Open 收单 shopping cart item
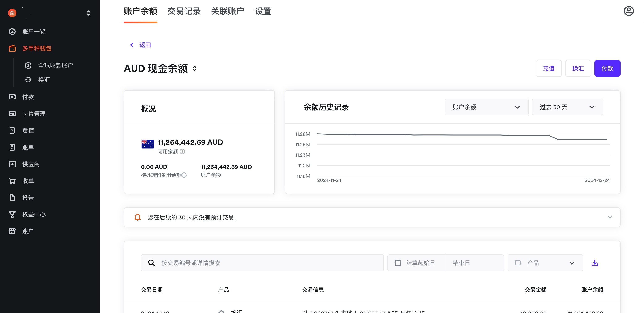The image size is (644, 313). click(28, 181)
